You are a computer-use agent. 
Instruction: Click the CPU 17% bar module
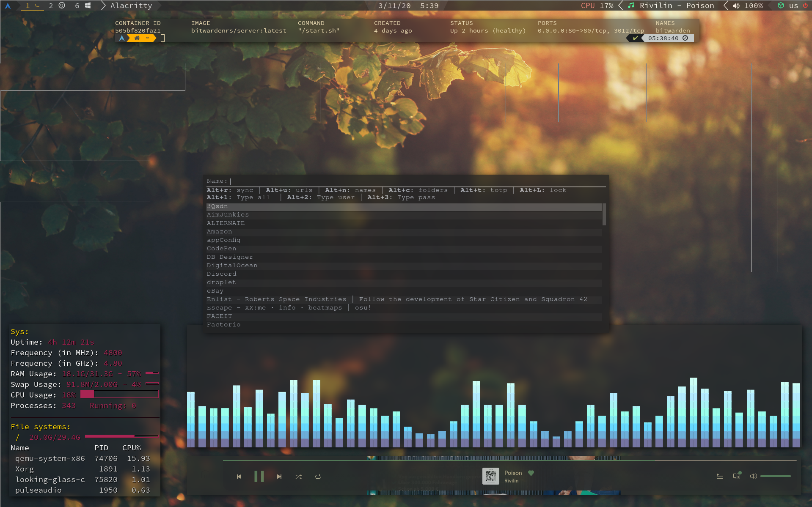click(597, 5)
